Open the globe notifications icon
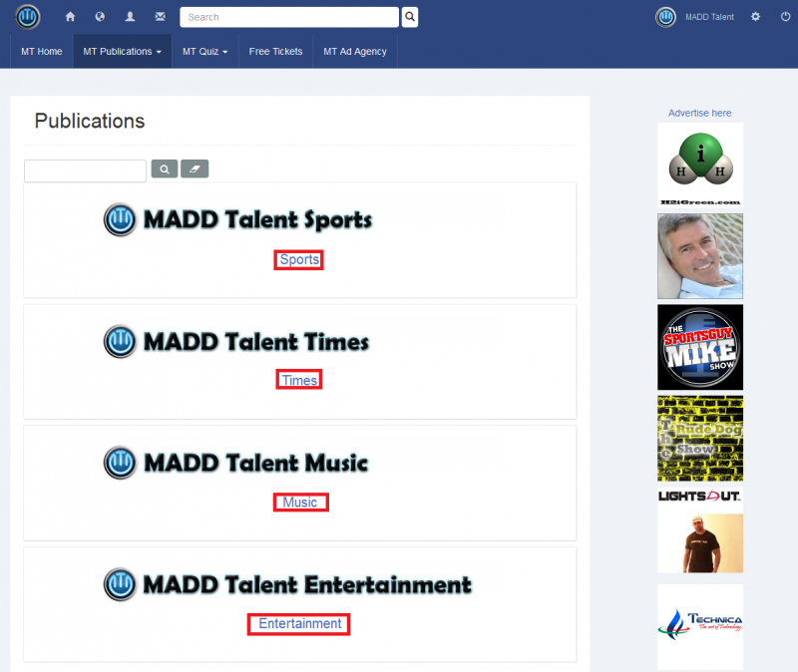 [x=100, y=17]
